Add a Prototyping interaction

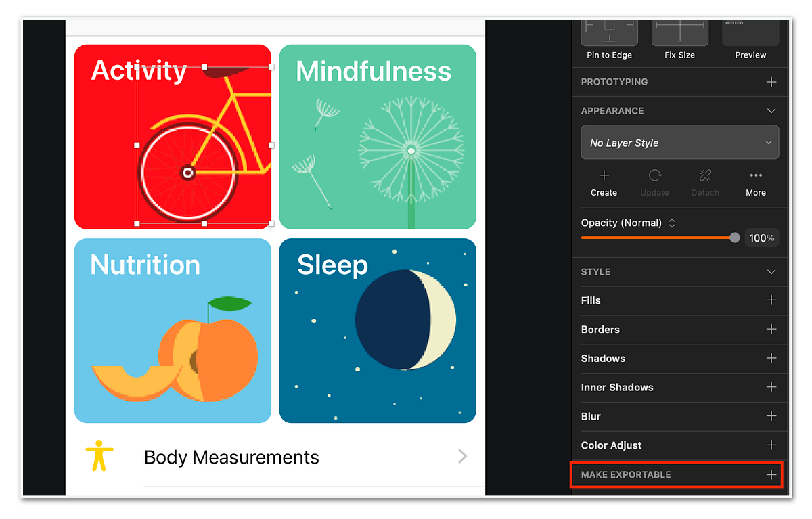point(771,82)
